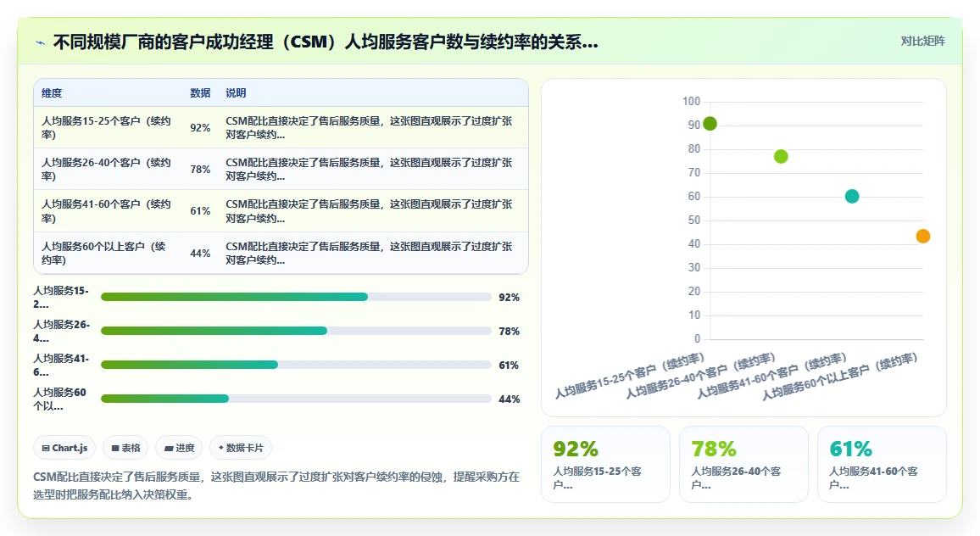Click the teal chart point at 61
This screenshot has width=980, height=536.
[852, 197]
